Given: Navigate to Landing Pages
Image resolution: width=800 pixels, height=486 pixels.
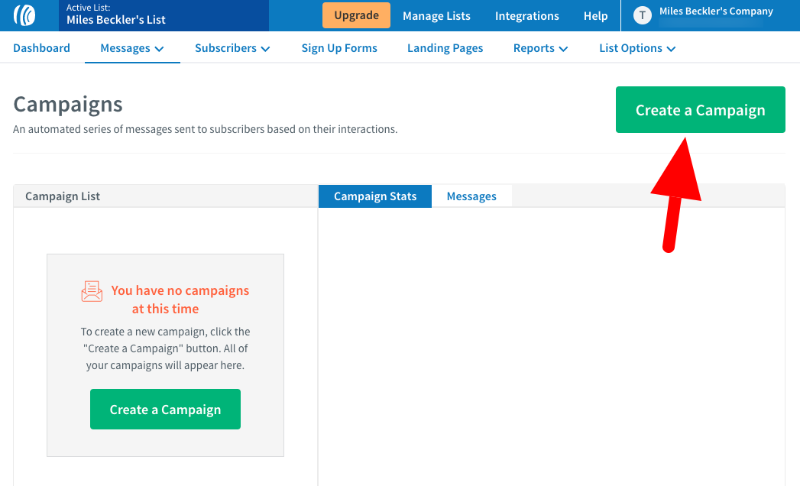Looking at the screenshot, I should (445, 48).
